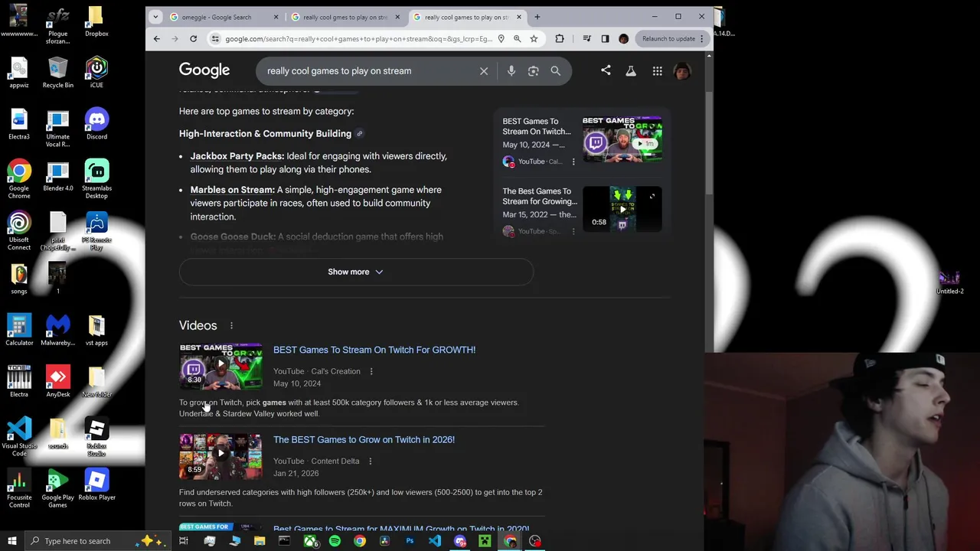Image resolution: width=980 pixels, height=551 pixels.
Task: Open Minecraft icon on taskbar
Action: 485,541
